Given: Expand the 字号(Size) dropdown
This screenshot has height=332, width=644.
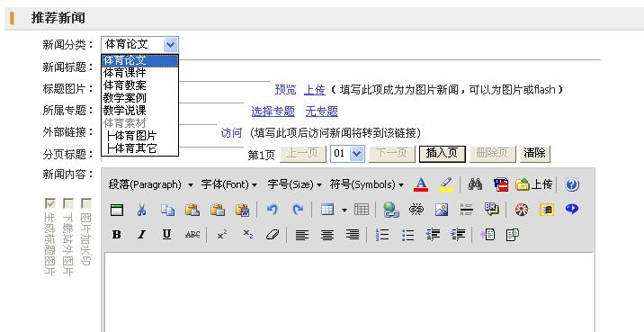Looking at the screenshot, I should [x=294, y=184].
